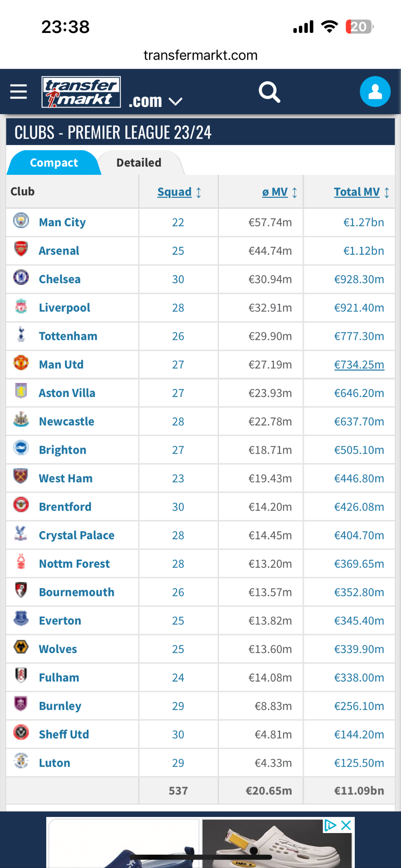This screenshot has height=868, width=401.
Task: Tap the Arsenal club crest
Action: [x=21, y=249]
